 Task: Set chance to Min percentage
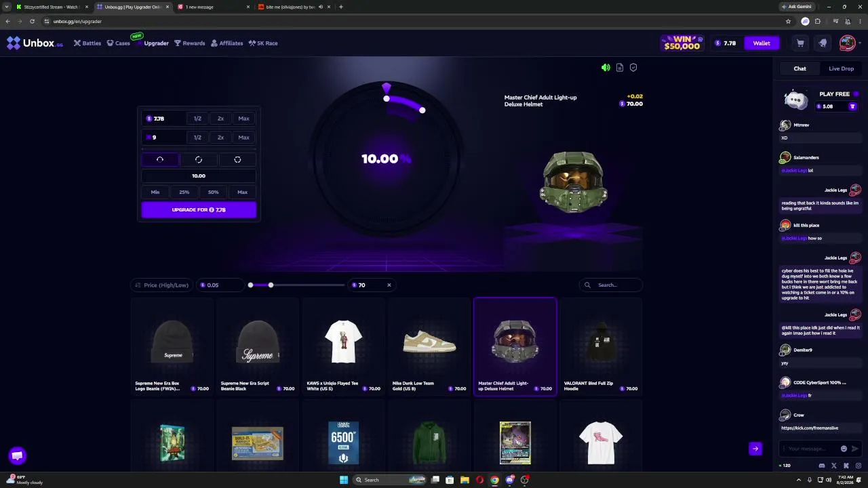pyautogui.click(x=155, y=192)
